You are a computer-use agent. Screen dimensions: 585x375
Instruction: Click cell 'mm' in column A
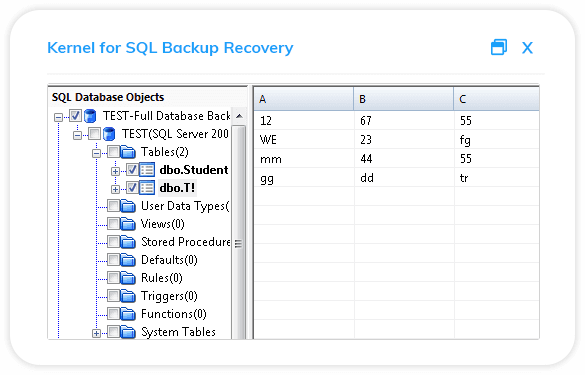304,159
